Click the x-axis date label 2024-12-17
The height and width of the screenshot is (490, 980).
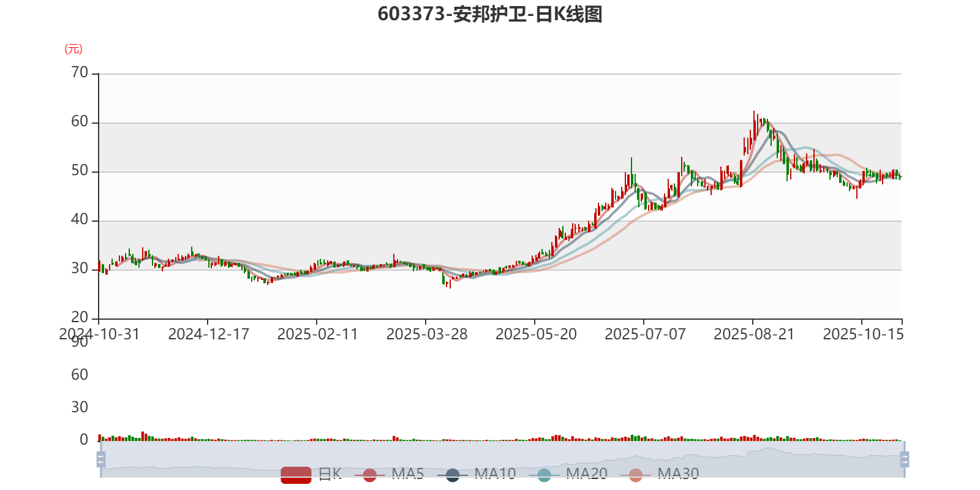[208, 334]
